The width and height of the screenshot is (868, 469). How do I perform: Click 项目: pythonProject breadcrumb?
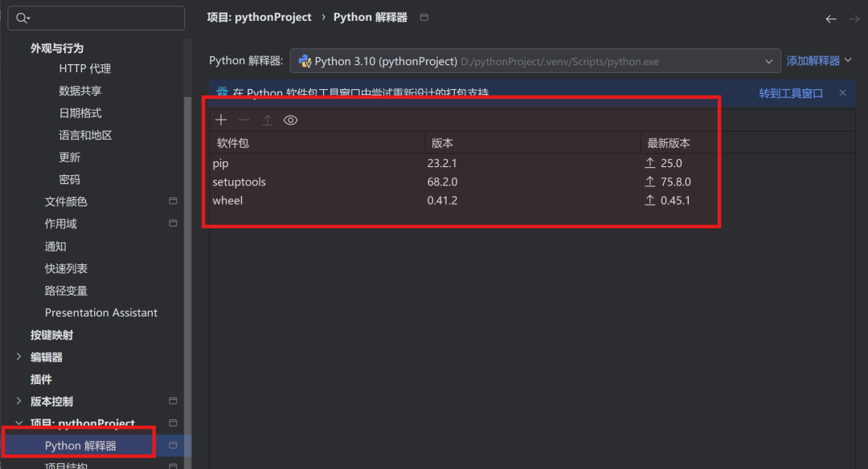[x=259, y=17]
